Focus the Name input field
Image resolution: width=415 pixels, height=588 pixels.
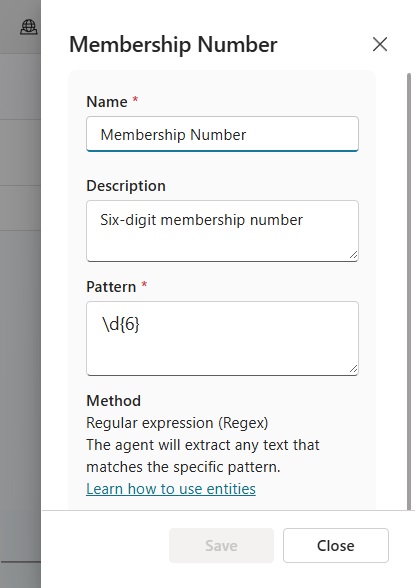[x=222, y=134]
